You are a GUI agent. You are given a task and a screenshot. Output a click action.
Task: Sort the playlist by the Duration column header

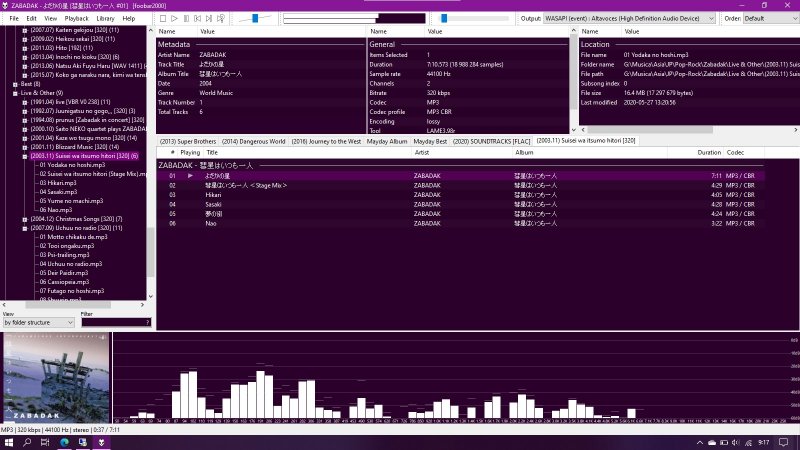[x=695, y=153]
